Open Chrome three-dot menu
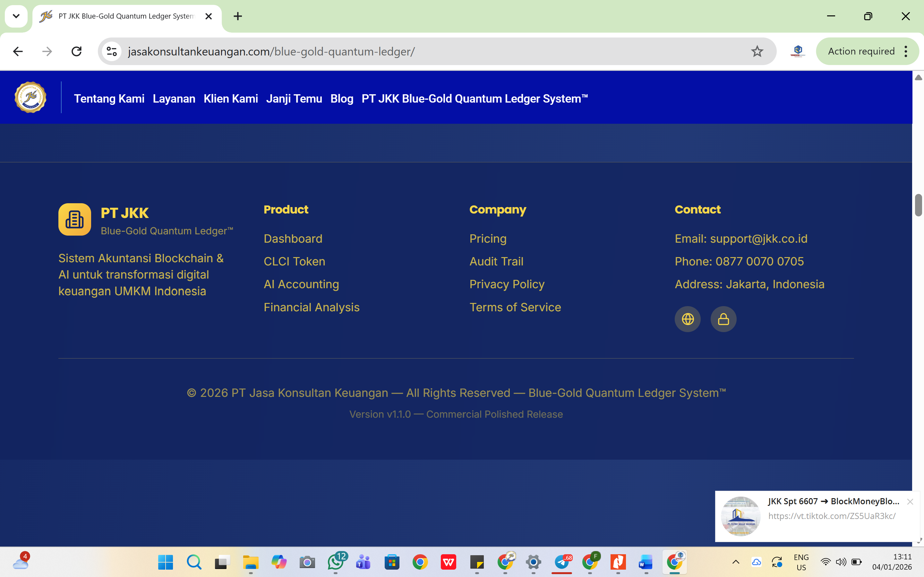 pyautogui.click(x=906, y=51)
